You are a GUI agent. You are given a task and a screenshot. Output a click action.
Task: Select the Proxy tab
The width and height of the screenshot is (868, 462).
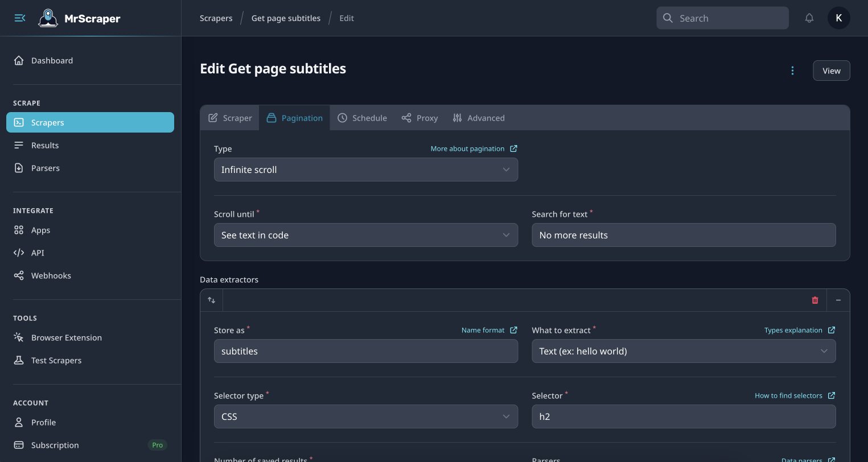click(x=419, y=118)
